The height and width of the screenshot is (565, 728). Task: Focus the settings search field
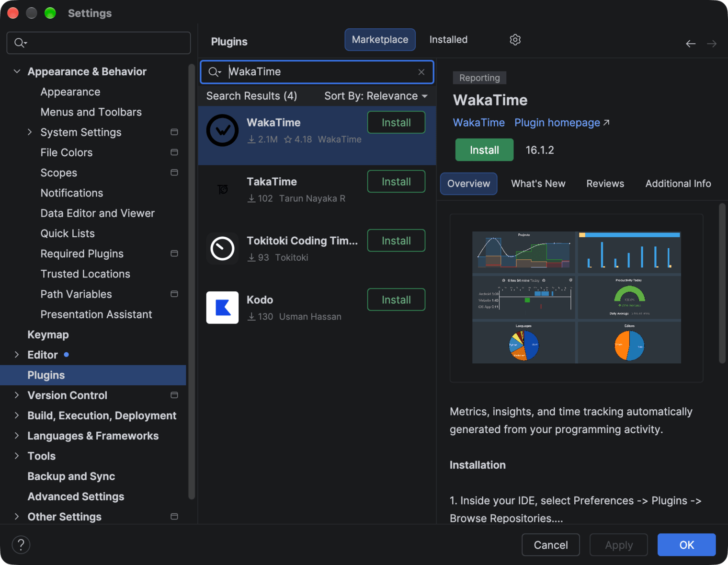click(x=99, y=43)
